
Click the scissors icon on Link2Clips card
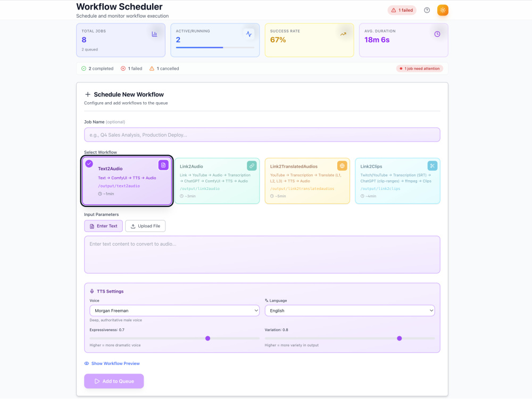tap(432, 166)
